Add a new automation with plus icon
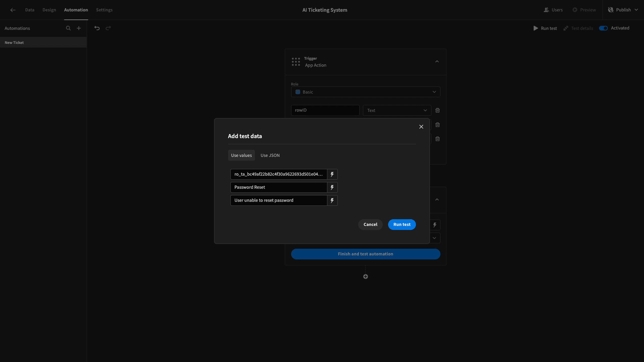This screenshot has width=644, height=362. click(x=79, y=28)
